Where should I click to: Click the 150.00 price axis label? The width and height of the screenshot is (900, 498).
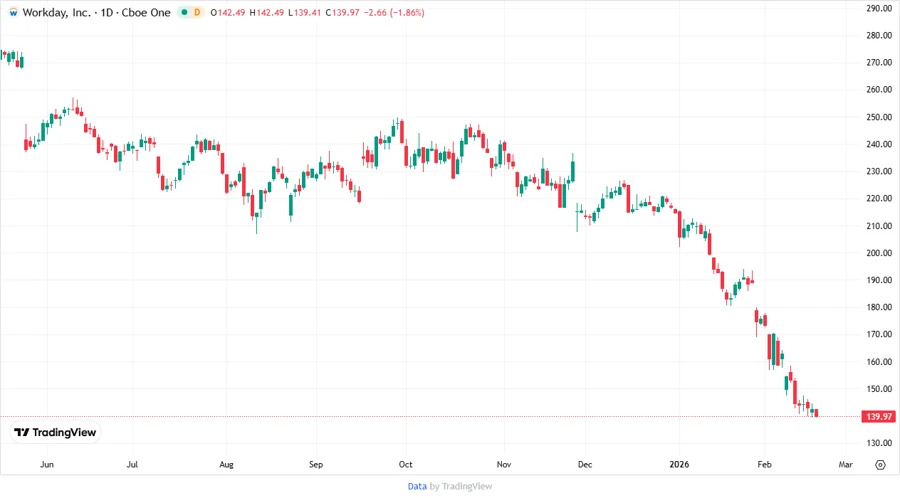point(879,389)
